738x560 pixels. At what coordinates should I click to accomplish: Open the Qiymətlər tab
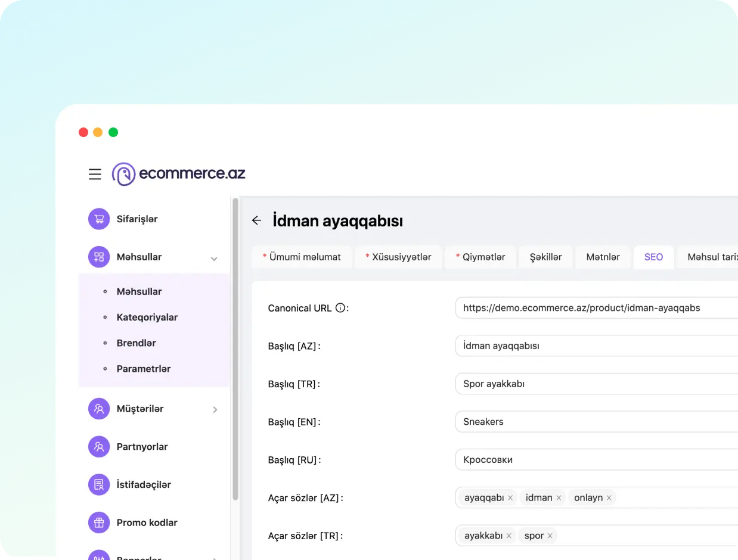pyautogui.click(x=480, y=257)
